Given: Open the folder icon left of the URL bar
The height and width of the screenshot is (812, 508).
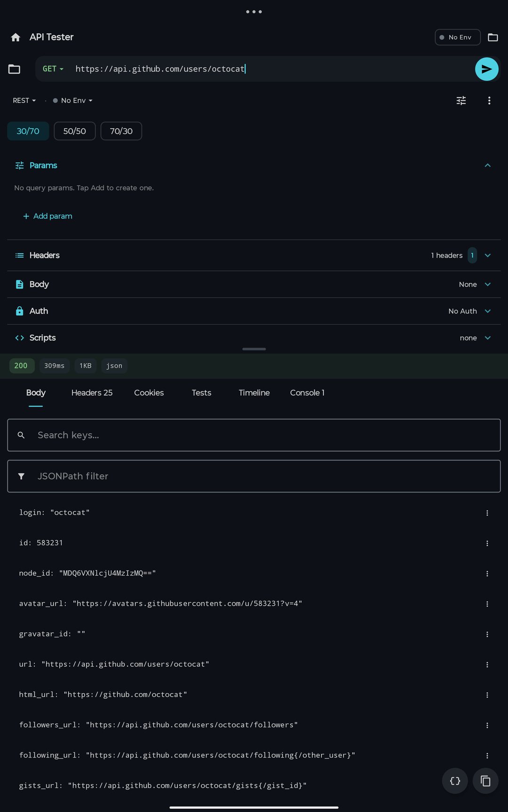Looking at the screenshot, I should tap(15, 69).
